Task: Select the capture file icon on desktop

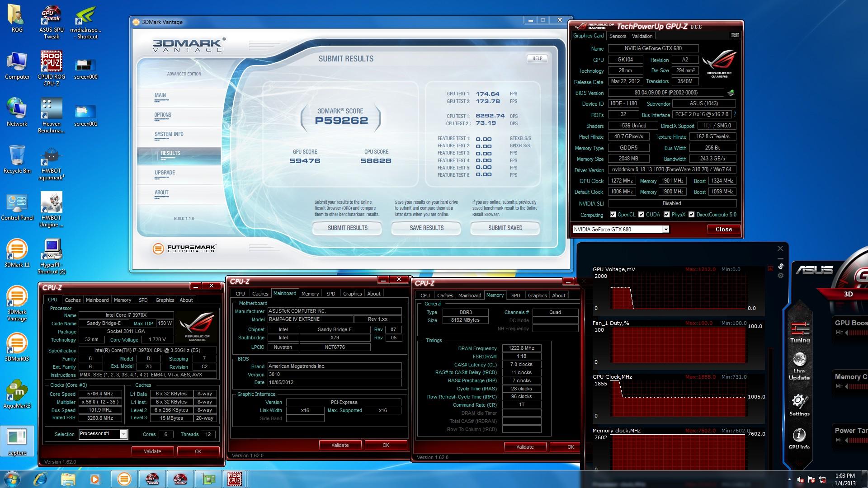Action: pos(17,441)
